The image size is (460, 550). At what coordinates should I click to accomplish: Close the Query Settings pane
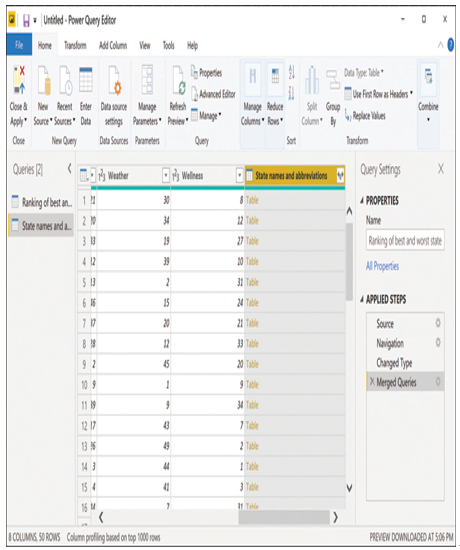tap(441, 169)
